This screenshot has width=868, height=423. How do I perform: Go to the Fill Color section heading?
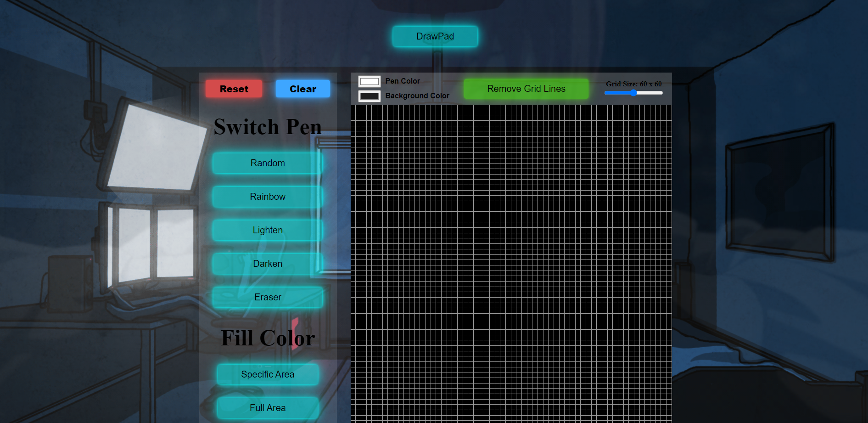pos(268,338)
